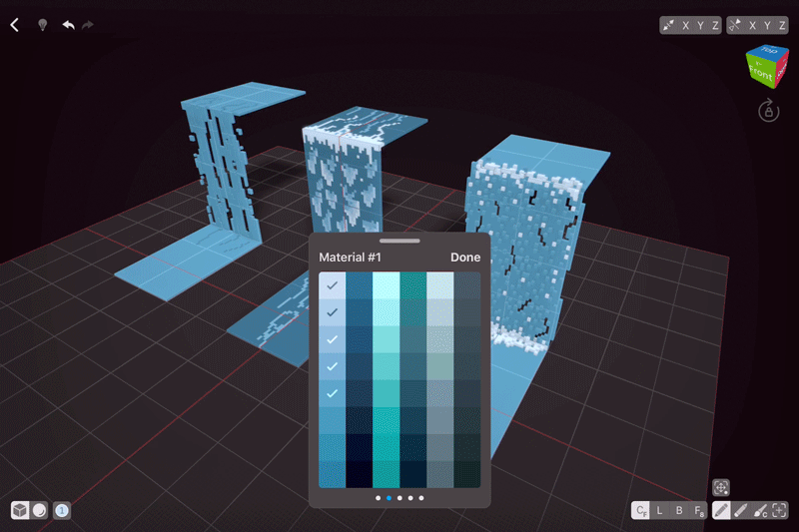Go to the first palette page dot
The width and height of the screenshot is (799, 532).
click(378, 498)
